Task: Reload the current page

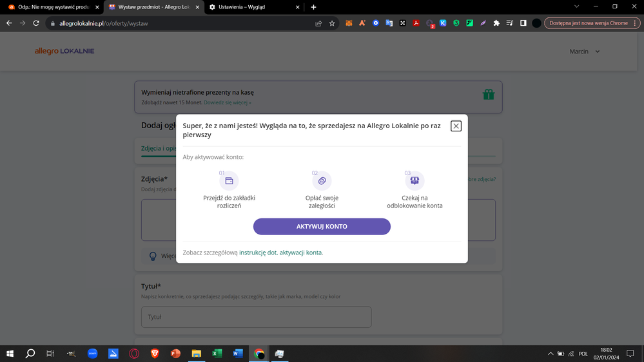Action: pyautogui.click(x=36, y=23)
